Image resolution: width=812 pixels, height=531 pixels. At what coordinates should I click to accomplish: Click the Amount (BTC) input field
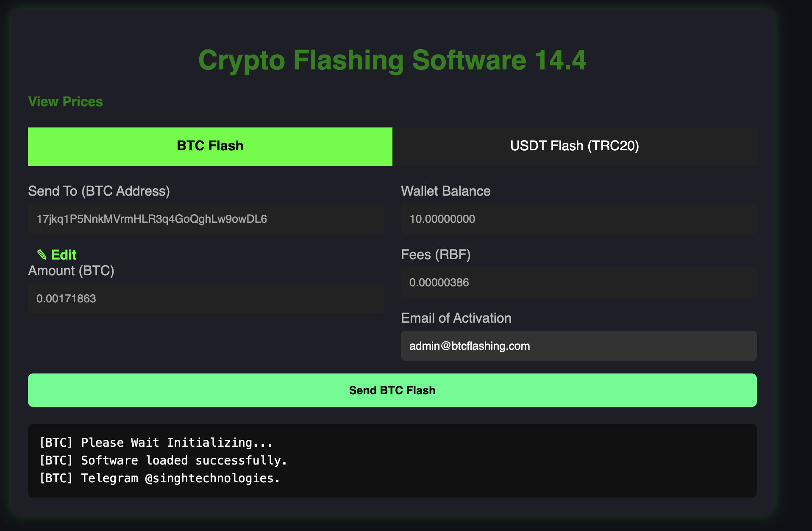[206, 299]
